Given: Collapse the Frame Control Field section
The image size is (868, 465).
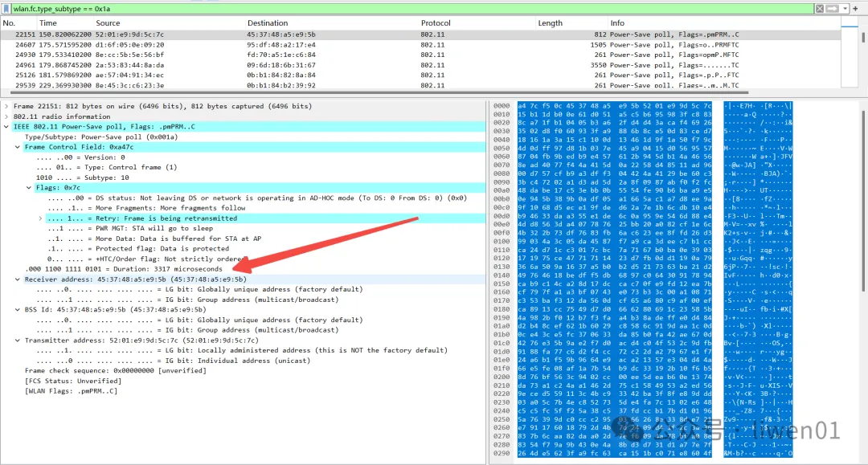Looking at the screenshot, I should coord(18,147).
